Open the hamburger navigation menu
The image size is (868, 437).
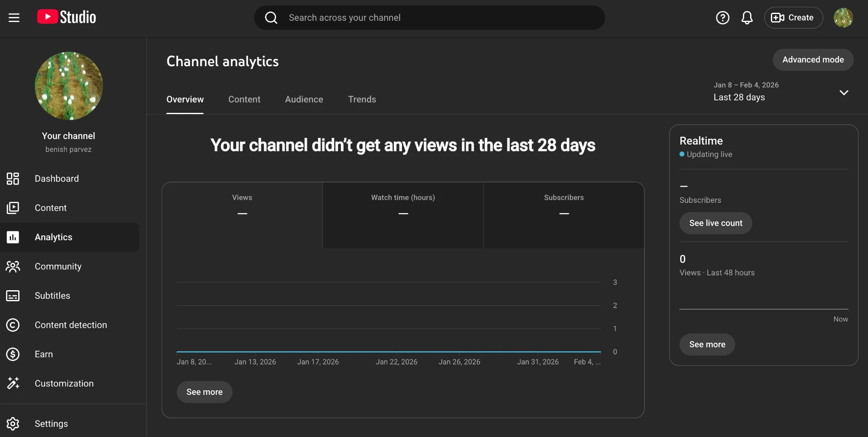(x=14, y=17)
